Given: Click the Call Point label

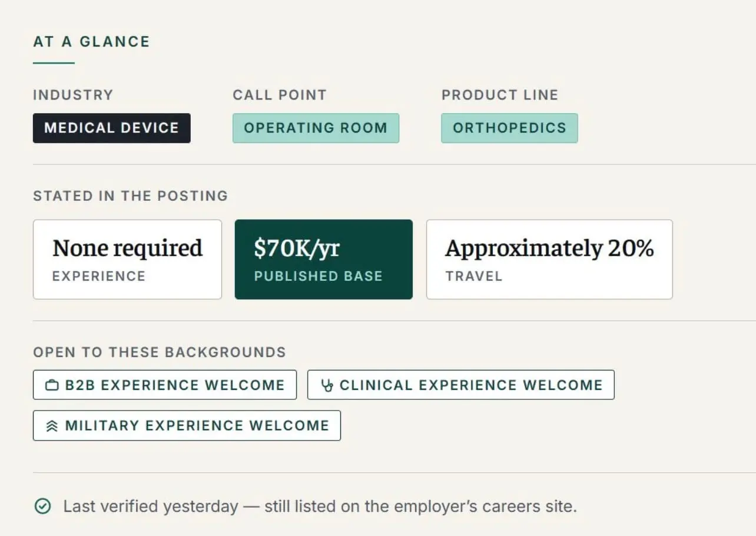Looking at the screenshot, I should point(280,95).
